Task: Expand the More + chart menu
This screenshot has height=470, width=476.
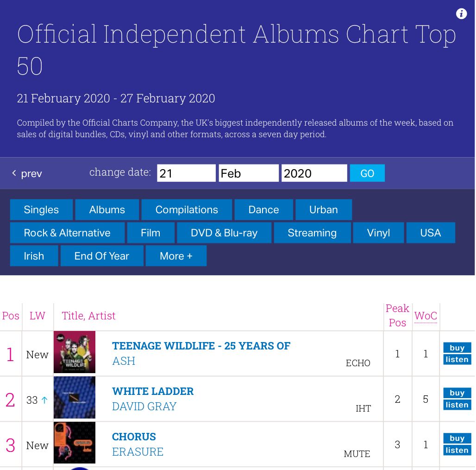Action: coord(176,256)
